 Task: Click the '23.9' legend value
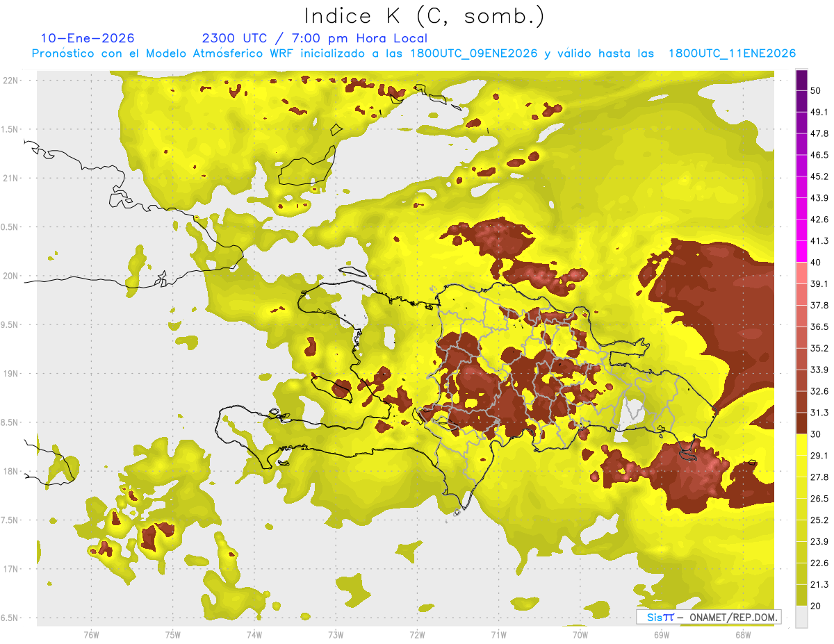pos(819,542)
